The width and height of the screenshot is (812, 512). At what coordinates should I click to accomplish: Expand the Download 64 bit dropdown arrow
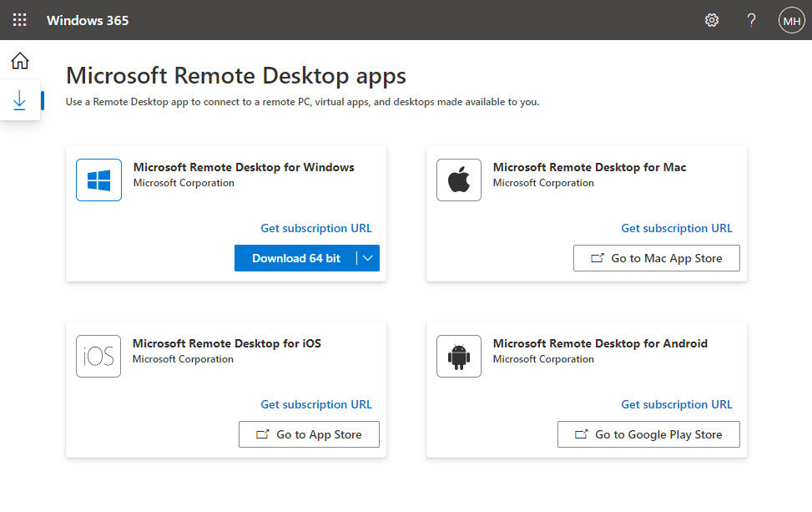[368, 258]
